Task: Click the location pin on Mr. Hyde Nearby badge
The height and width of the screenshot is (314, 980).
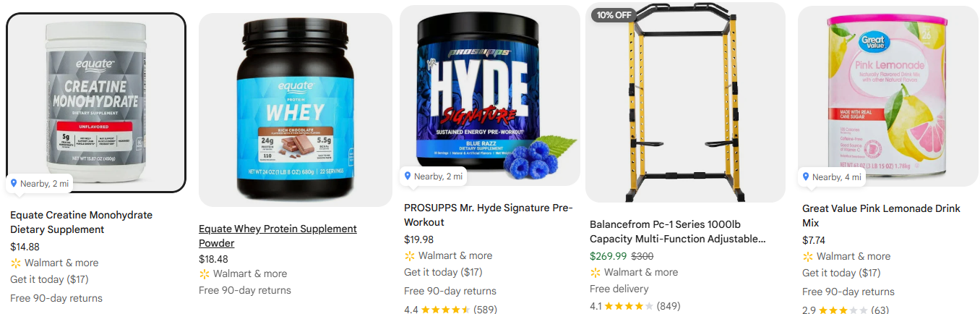Action: coord(408,176)
